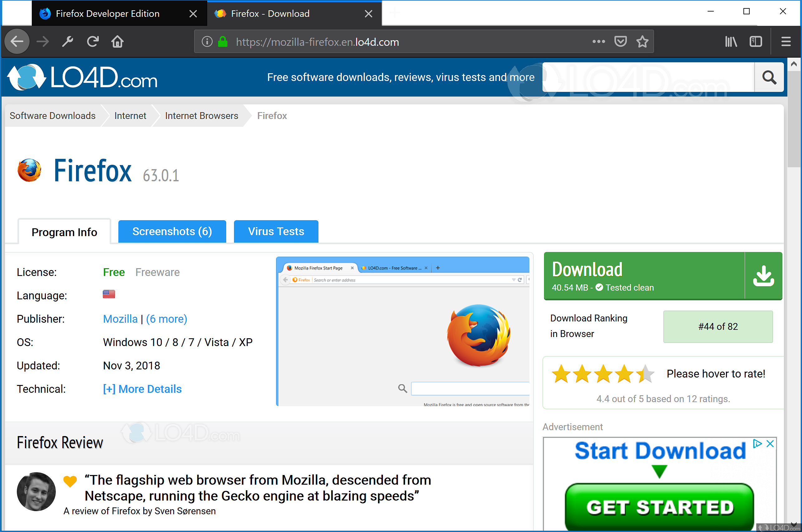Save the page to Pocket
The image size is (802, 532).
click(x=620, y=41)
